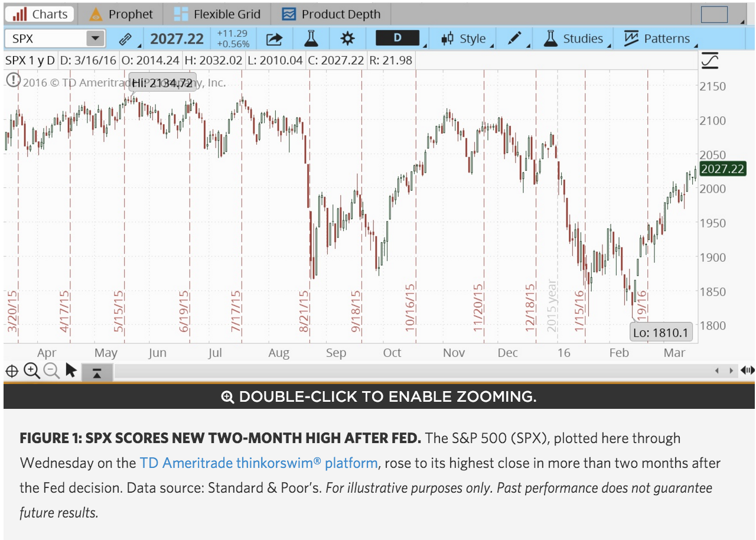Click the zoom out magnifier icon
The image size is (756, 540).
pyautogui.click(x=51, y=371)
